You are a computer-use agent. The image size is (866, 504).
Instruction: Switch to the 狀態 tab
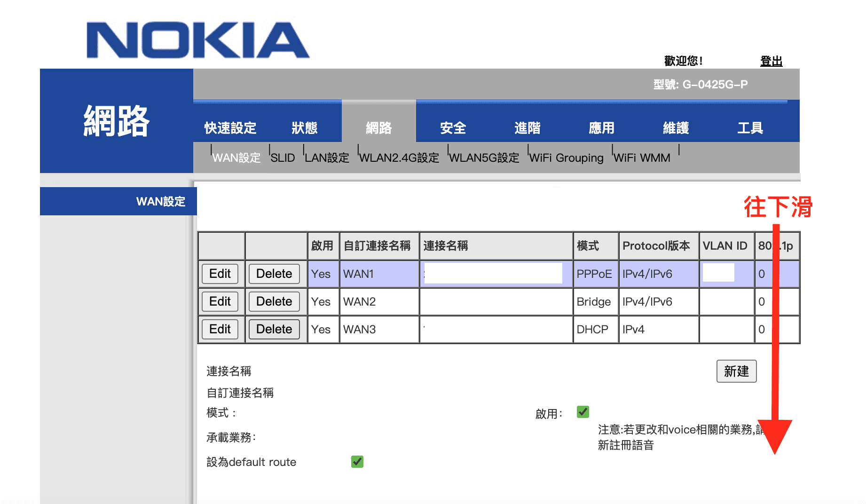tap(305, 128)
